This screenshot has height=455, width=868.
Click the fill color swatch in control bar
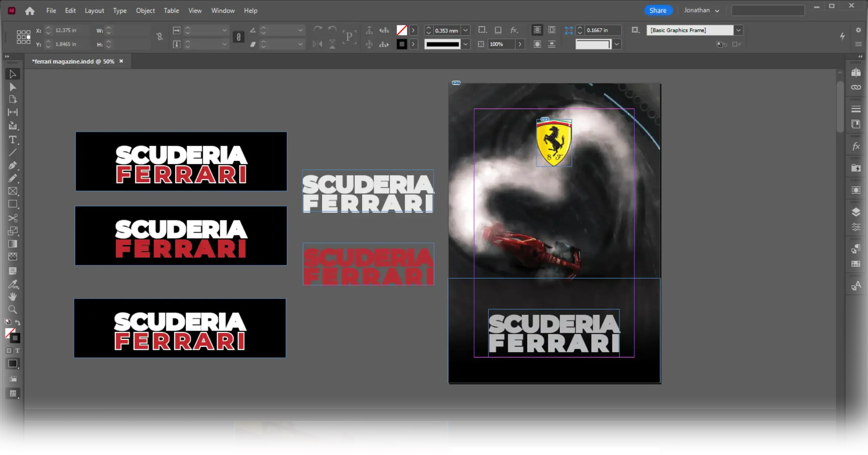click(x=402, y=30)
